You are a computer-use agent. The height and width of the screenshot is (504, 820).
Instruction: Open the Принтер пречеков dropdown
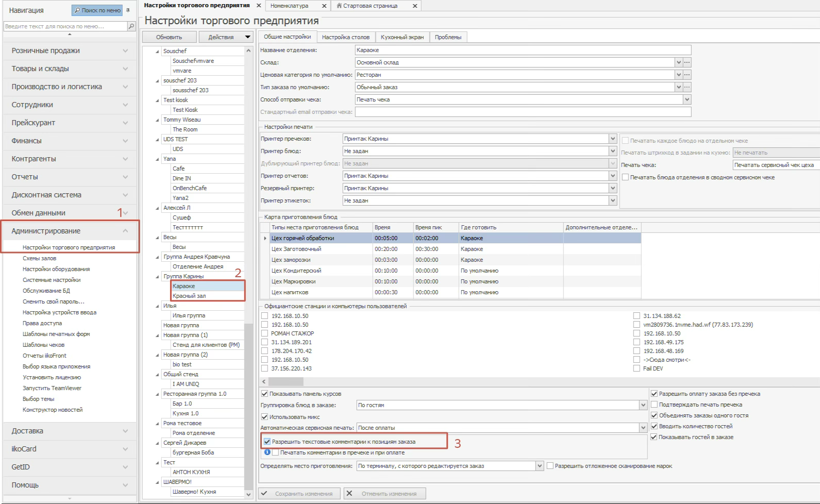pos(613,139)
